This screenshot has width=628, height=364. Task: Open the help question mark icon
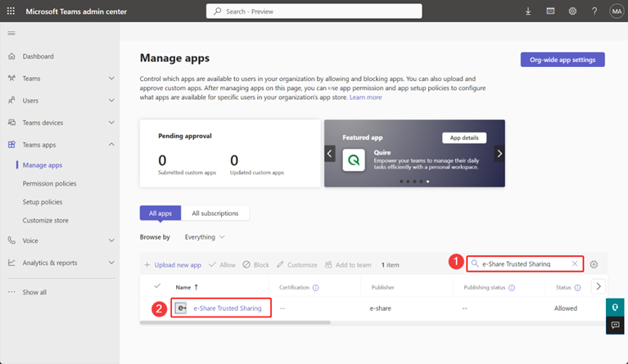594,11
